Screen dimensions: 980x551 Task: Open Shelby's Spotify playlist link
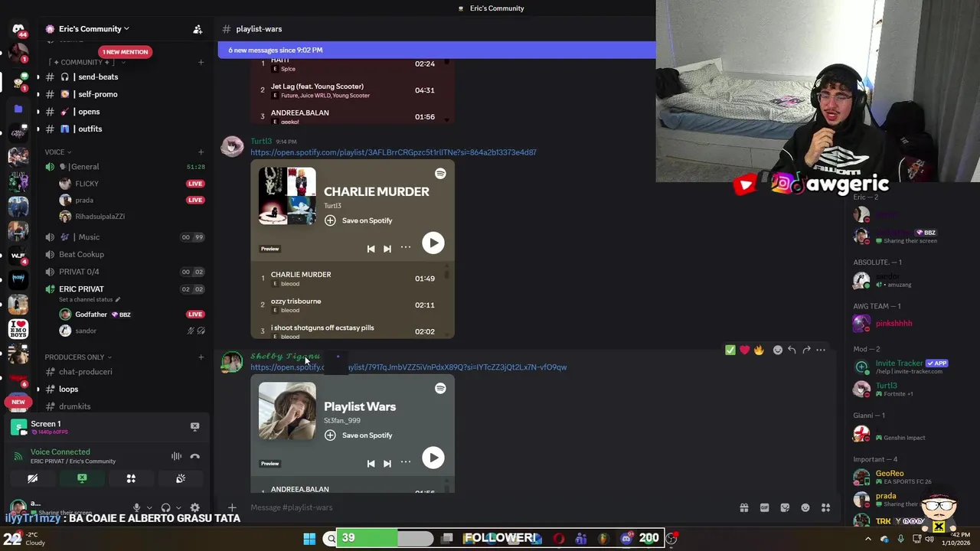[x=408, y=367]
